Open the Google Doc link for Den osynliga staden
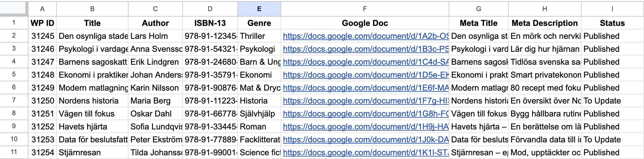644x159 pixels. [365, 36]
